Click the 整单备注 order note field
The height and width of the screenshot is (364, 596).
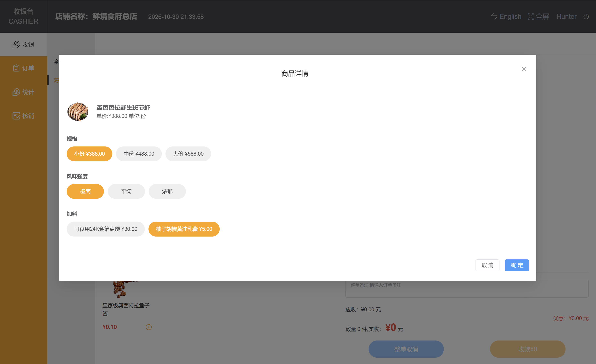pyautogui.click(x=467, y=288)
